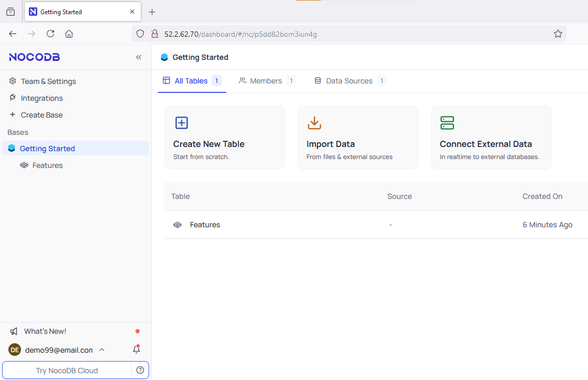Click the Getting Started base cube icon in sidebar
Screen dimensions: 588x380
click(12, 149)
